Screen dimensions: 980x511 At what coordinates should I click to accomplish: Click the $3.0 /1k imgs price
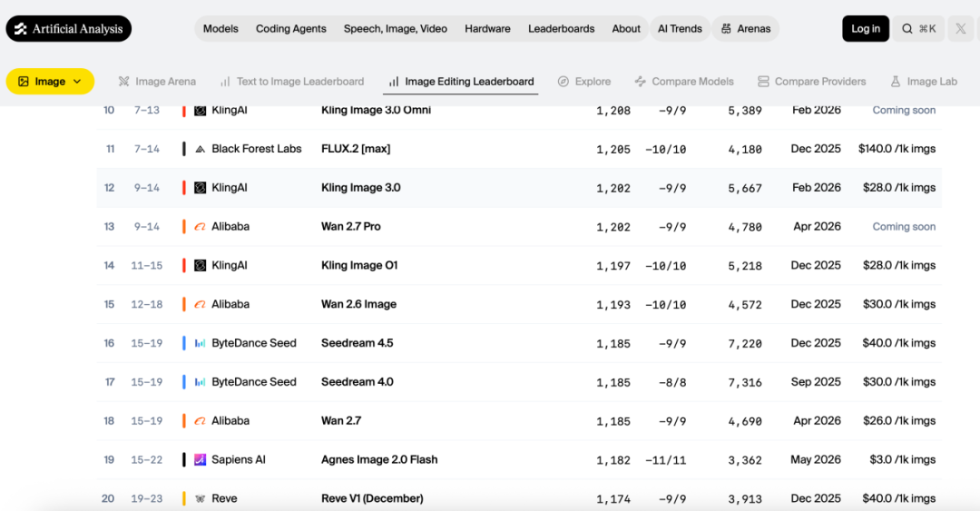pyautogui.click(x=903, y=459)
